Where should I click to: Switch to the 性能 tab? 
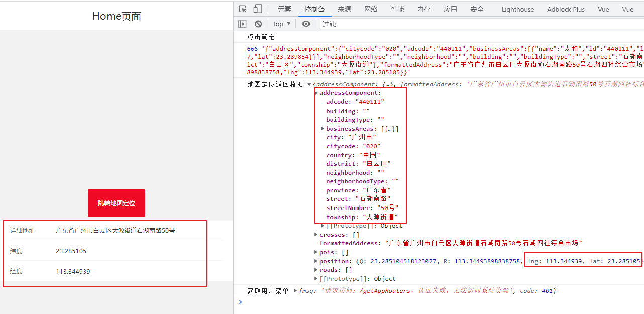click(x=397, y=9)
